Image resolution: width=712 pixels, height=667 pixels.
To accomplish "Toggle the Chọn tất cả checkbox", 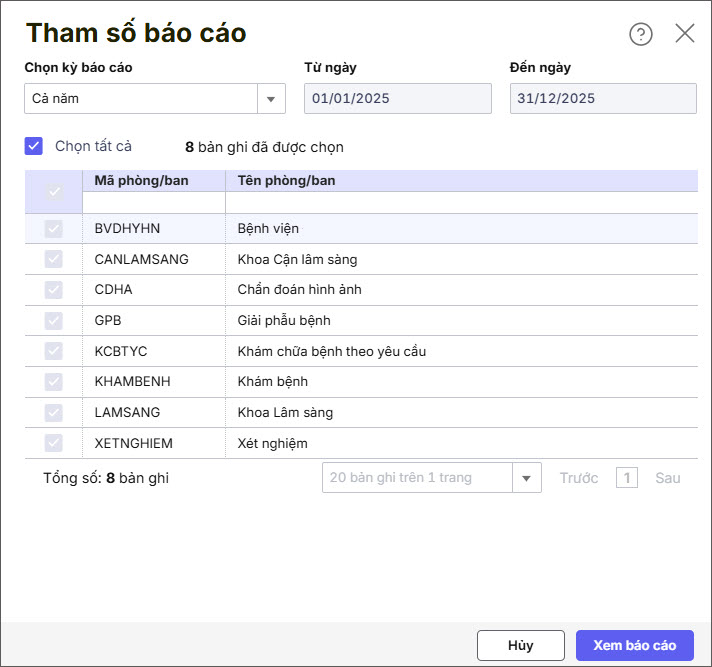I will pyautogui.click(x=34, y=146).
